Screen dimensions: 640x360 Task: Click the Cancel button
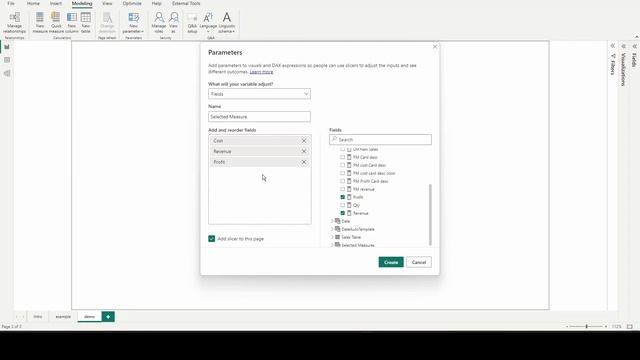coord(419,262)
